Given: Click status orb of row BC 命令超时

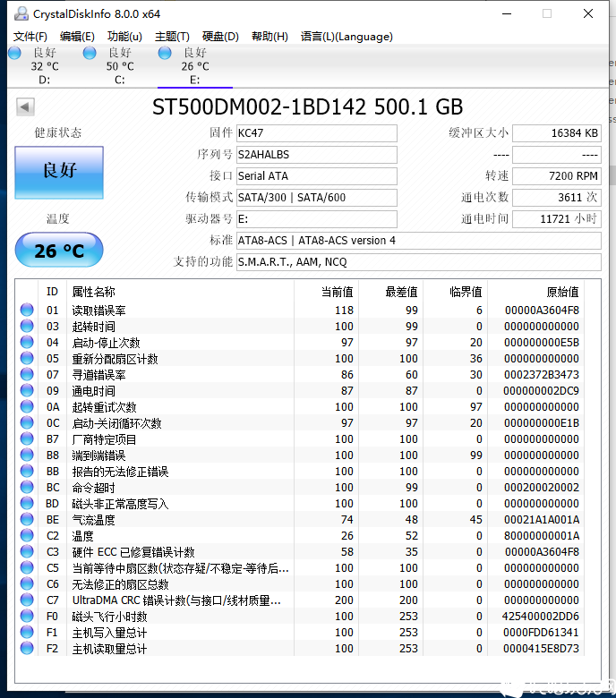Looking at the screenshot, I should pos(27,487).
